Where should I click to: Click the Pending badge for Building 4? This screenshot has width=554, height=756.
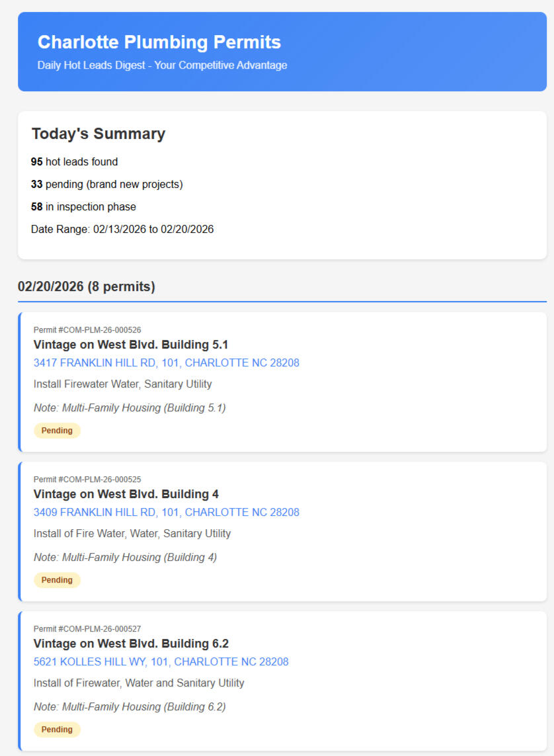57,580
